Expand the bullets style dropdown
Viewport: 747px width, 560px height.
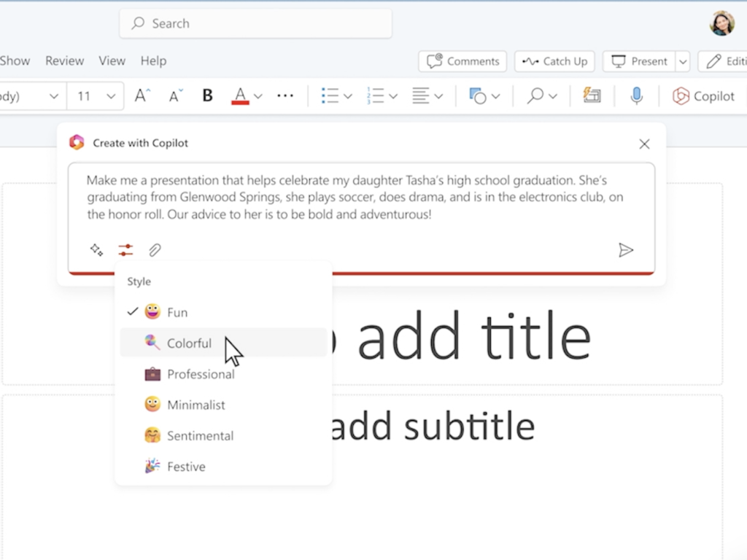tap(348, 96)
